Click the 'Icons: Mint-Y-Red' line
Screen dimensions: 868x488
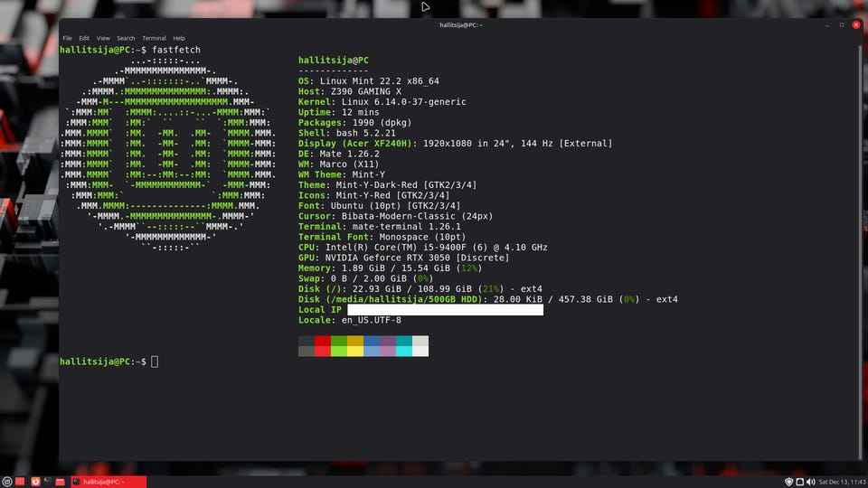pyautogui.click(x=373, y=195)
